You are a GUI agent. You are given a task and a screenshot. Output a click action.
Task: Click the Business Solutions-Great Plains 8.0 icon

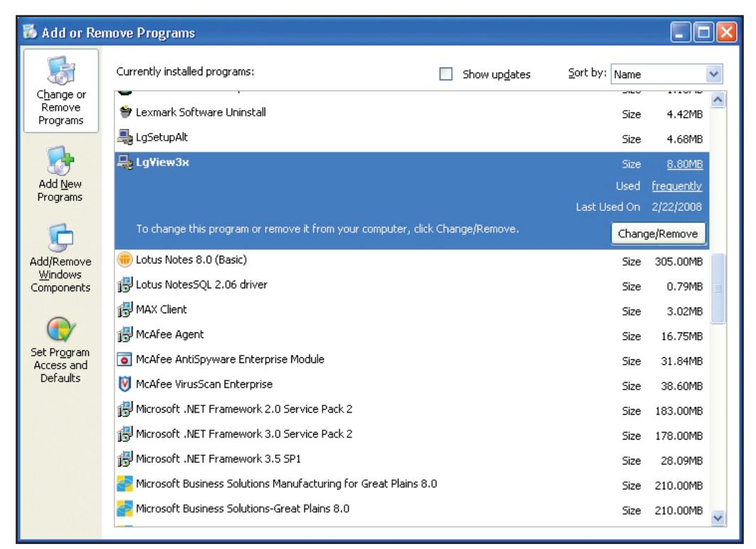[x=125, y=509]
